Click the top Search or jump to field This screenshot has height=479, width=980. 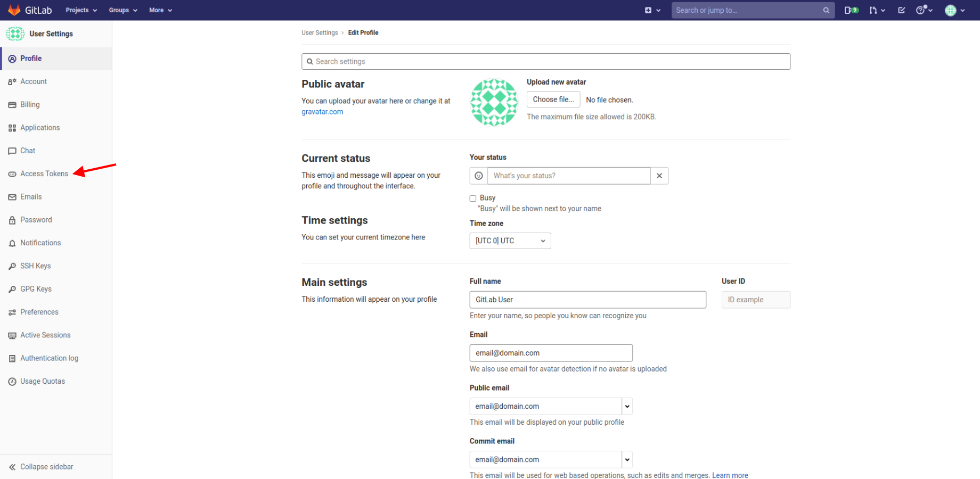(753, 10)
